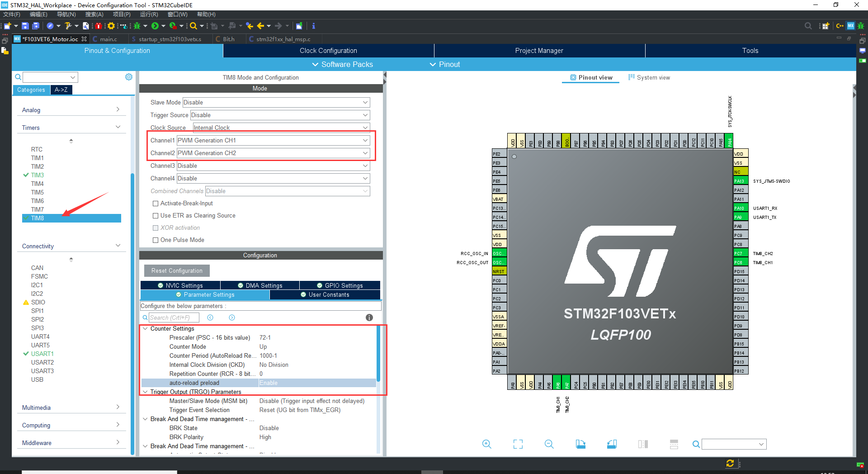Click the pin search box below the chip
Viewport: 868px width, 474px height.
click(x=734, y=444)
